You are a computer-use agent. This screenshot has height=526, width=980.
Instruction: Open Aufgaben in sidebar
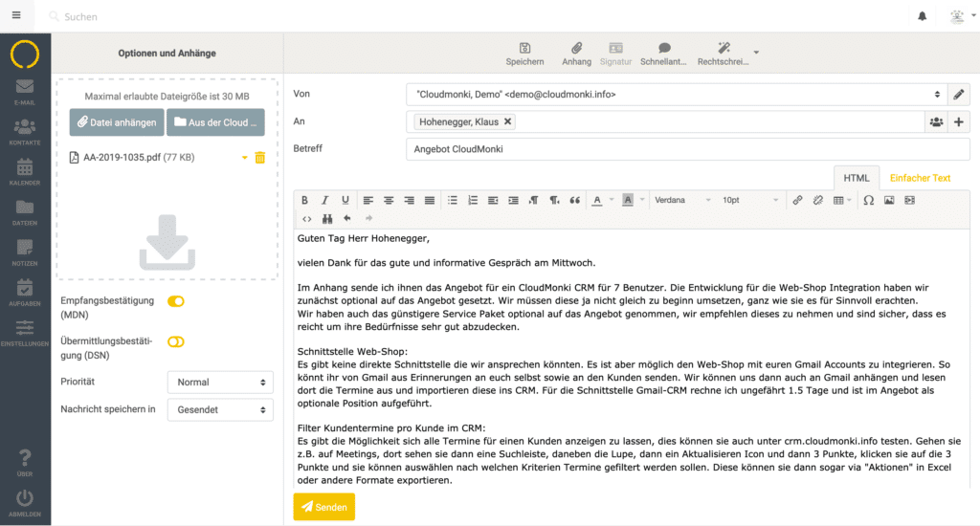(25, 293)
